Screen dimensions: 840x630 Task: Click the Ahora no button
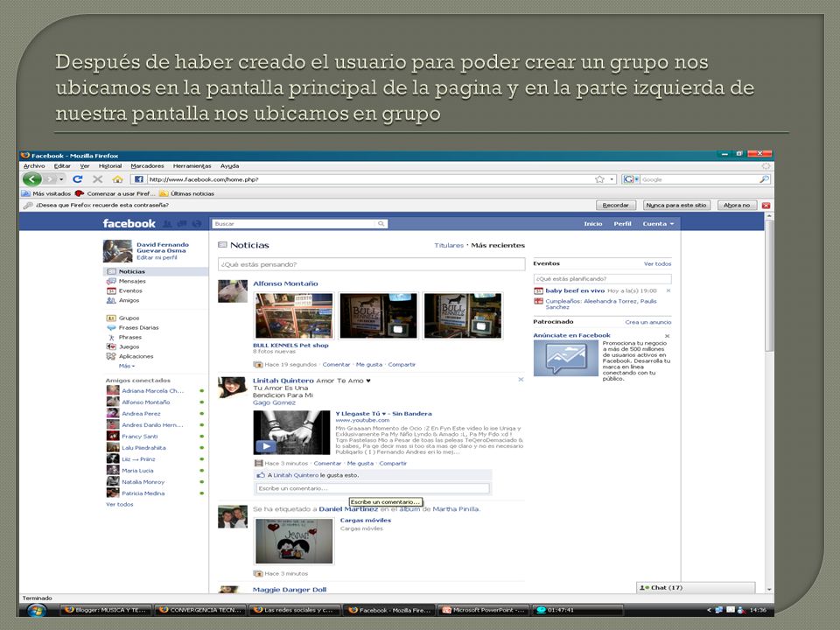click(737, 205)
